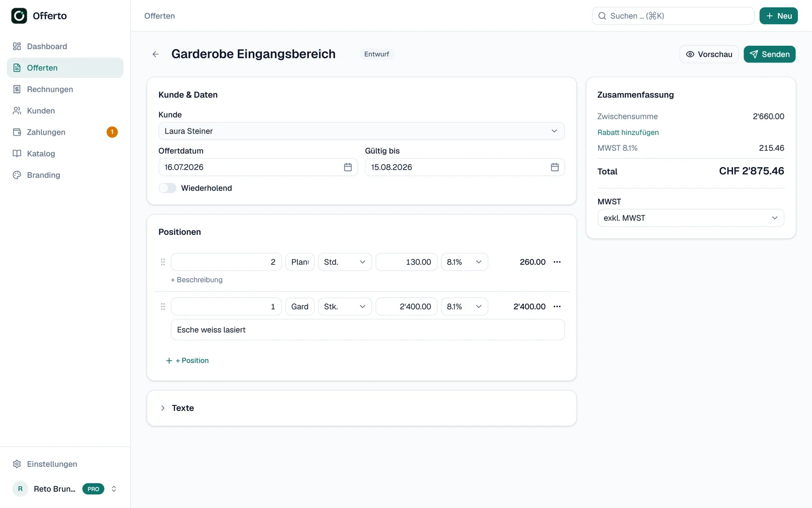The height and width of the screenshot is (508, 812).
Task: Expand the account switcher chevron
Action: click(114, 489)
